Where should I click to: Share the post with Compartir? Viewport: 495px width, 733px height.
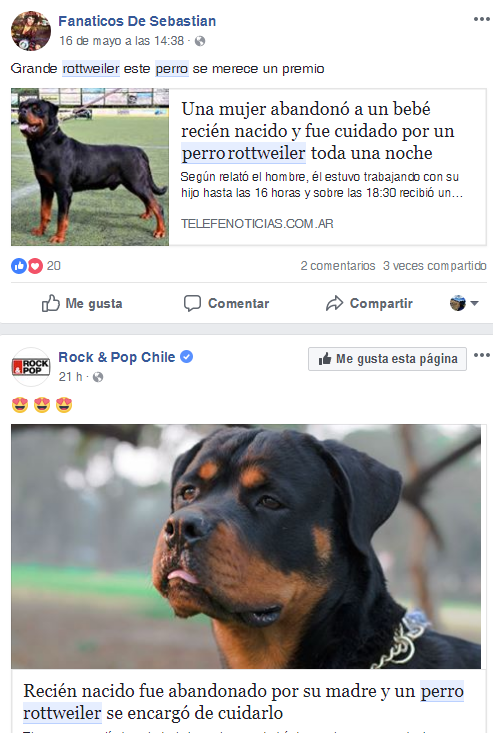pos(369,303)
